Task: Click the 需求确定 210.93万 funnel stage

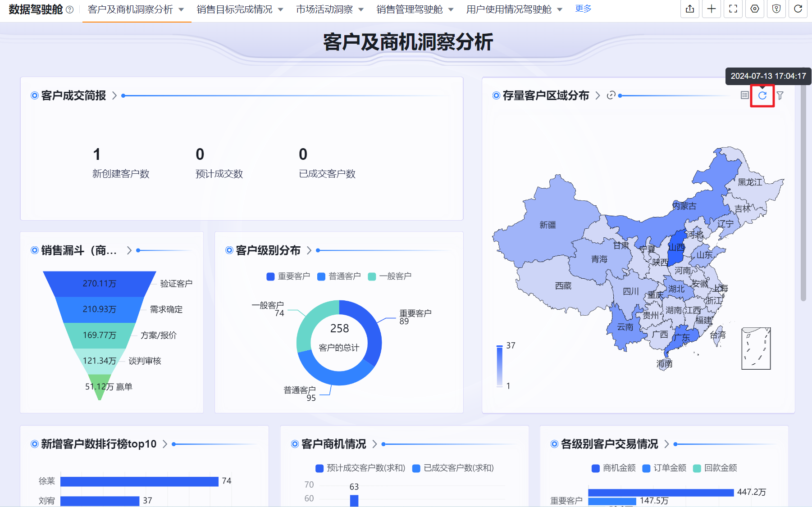Action: 100,309
